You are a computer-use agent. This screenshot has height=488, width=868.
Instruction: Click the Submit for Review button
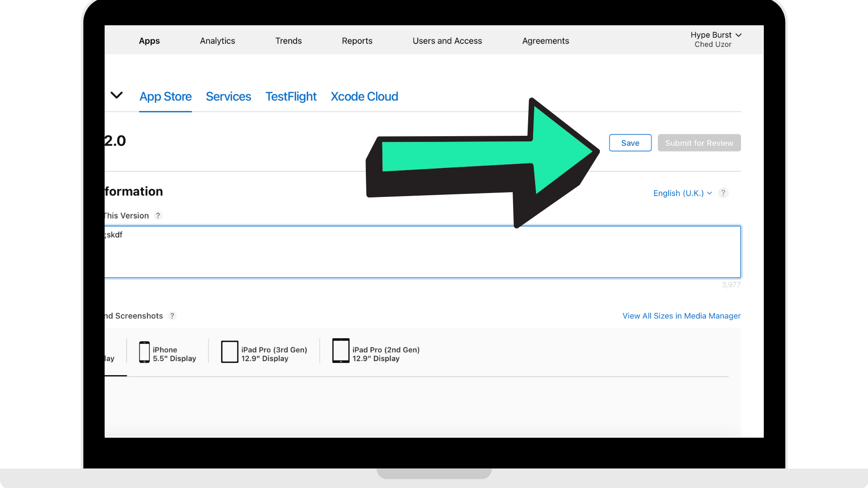(699, 143)
